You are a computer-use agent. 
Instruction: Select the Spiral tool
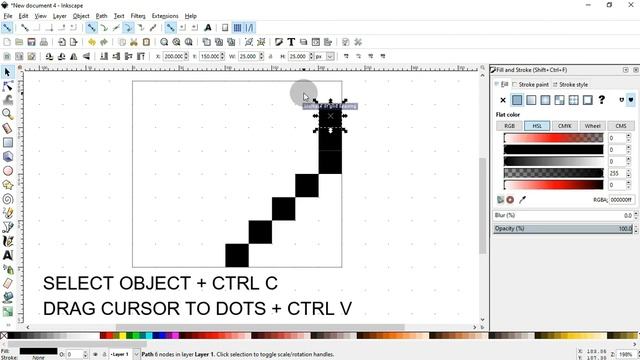coord(7,199)
